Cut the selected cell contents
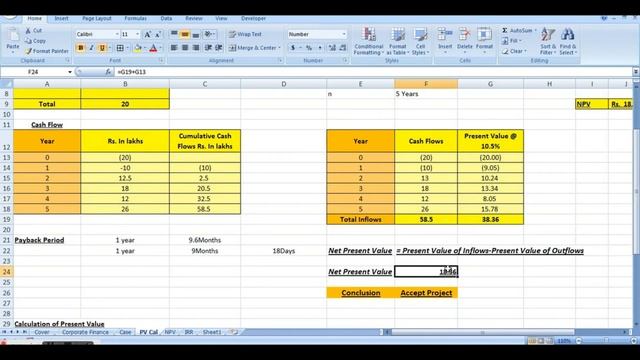Viewport: 640px width, 360px height. click(33, 31)
